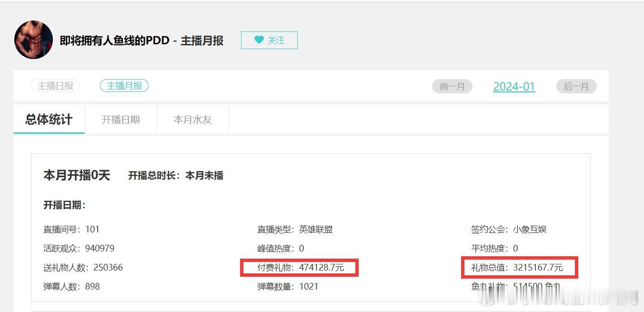
Task: Open the 2024-01 date picker link
Action: click(x=514, y=87)
